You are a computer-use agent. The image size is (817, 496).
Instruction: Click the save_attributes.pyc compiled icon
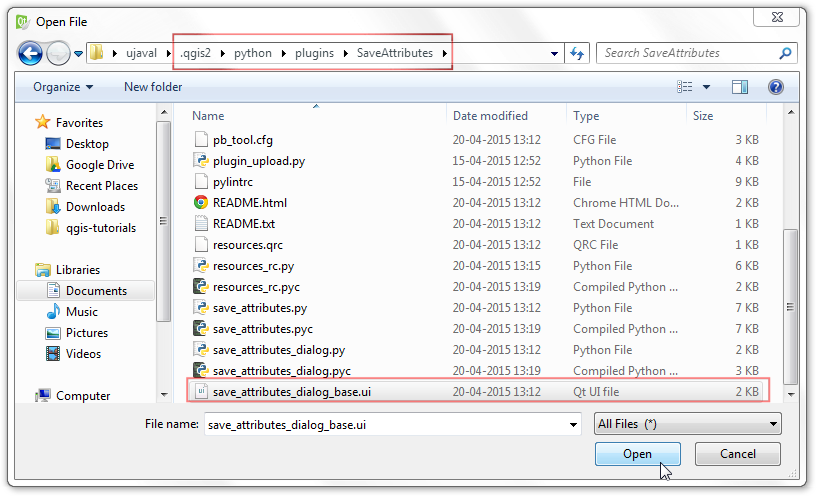[x=201, y=329]
